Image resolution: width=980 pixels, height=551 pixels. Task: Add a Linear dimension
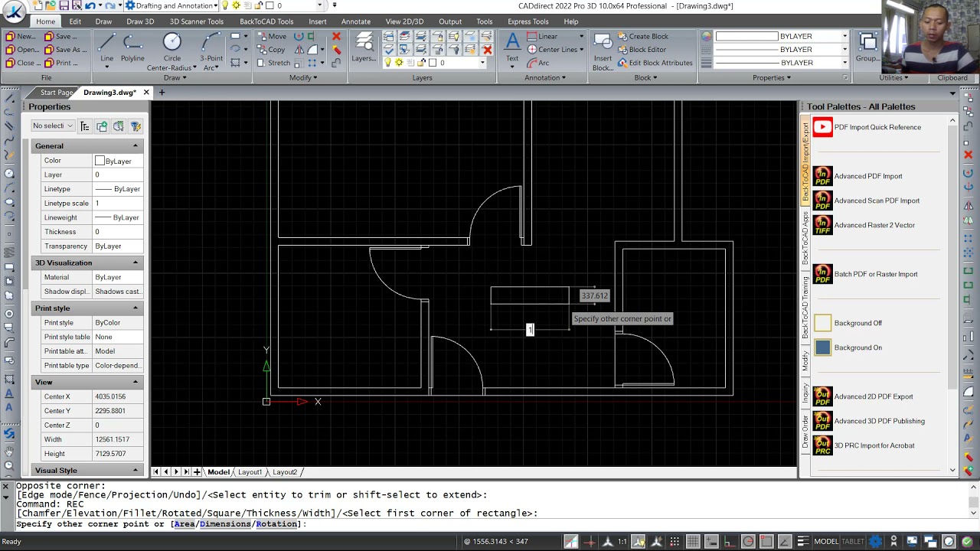tap(542, 36)
